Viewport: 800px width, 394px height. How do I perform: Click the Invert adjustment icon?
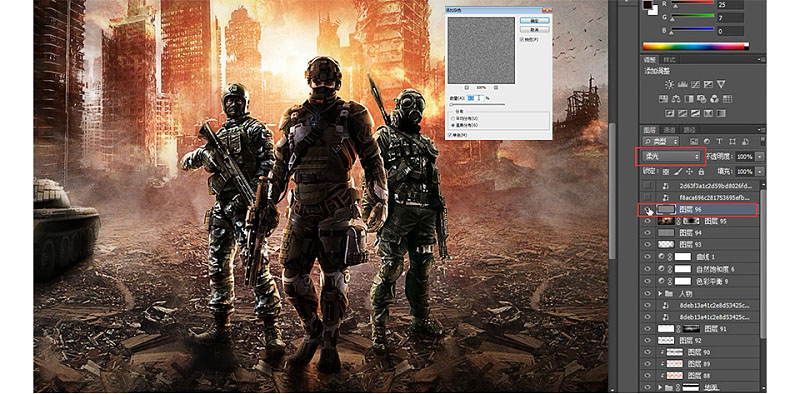[670, 113]
